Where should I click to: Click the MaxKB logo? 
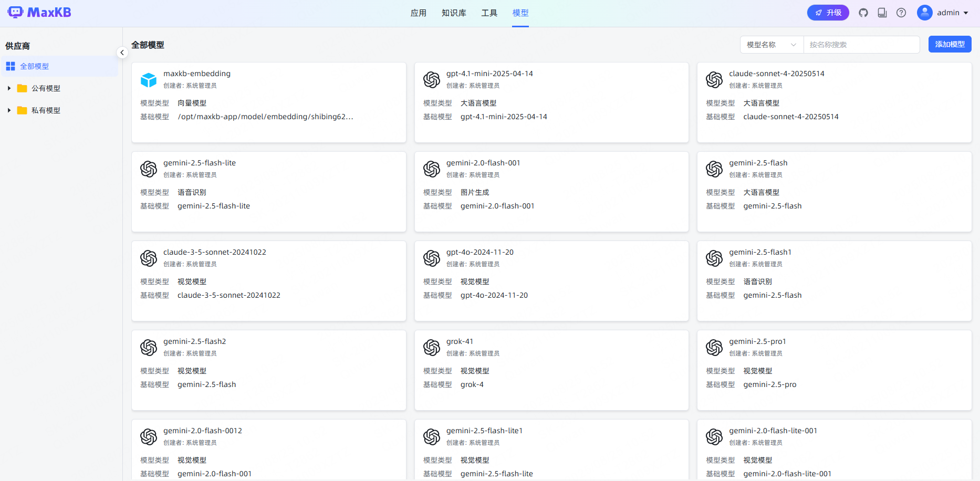pos(39,12)
